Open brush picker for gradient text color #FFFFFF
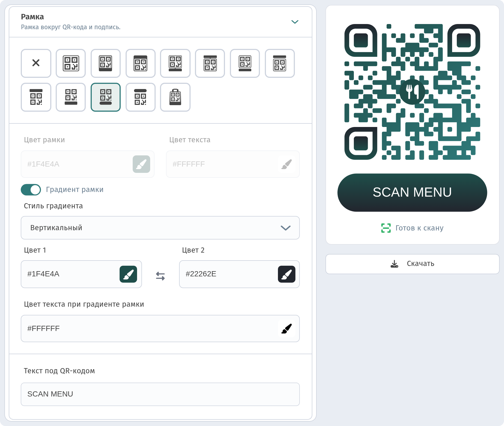This screenshot has width=504, height=426. (287, 329)
